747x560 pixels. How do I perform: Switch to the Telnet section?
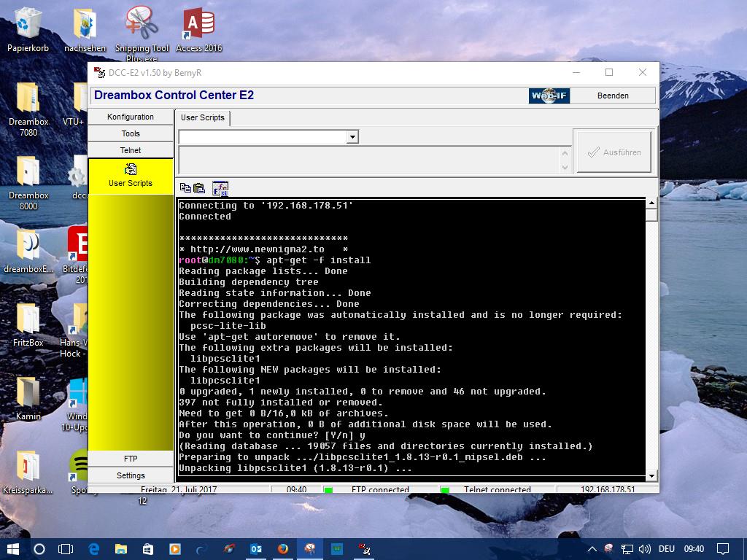[131, 150]
